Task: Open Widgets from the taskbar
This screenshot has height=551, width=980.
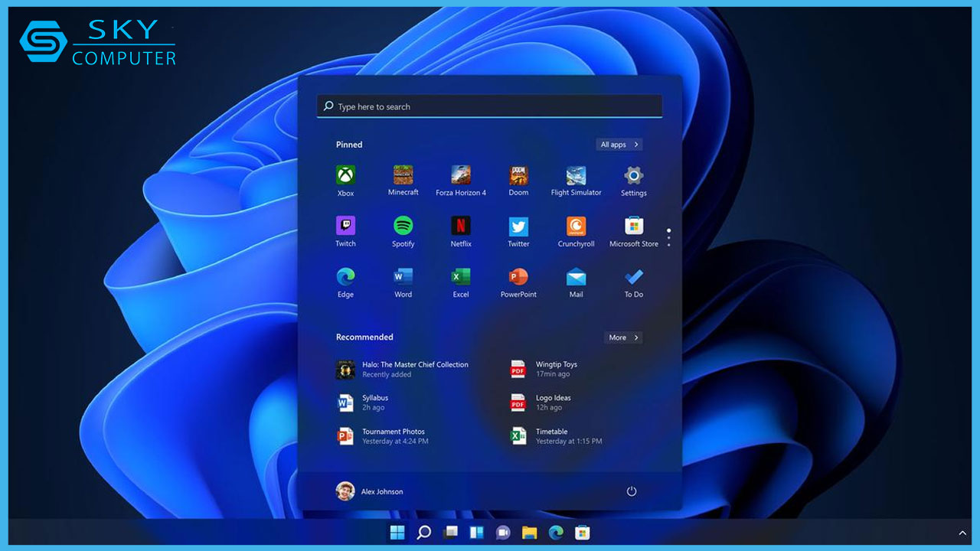Action: tap(477, 533)
